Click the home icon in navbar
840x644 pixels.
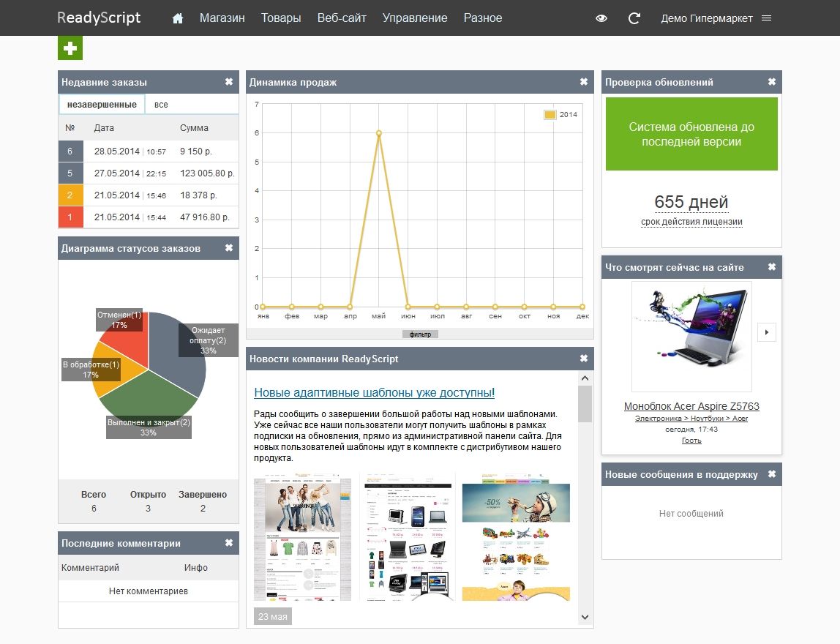(x=177, y=18)
